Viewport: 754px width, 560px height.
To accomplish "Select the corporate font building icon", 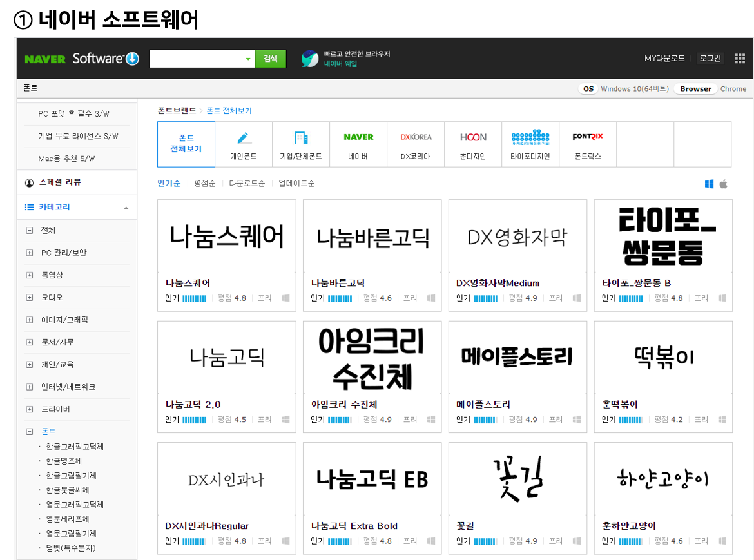I will (301, 138).
